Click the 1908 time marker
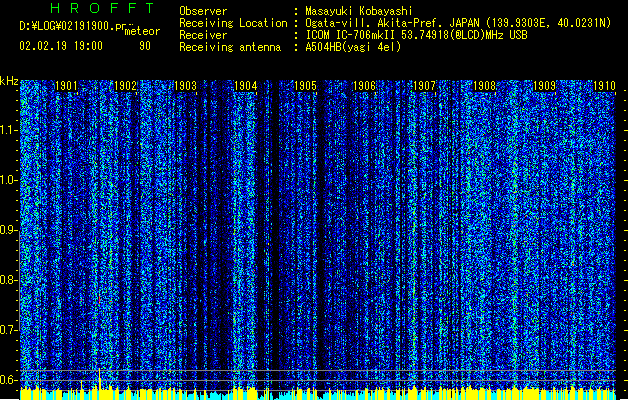 [484, 86]
